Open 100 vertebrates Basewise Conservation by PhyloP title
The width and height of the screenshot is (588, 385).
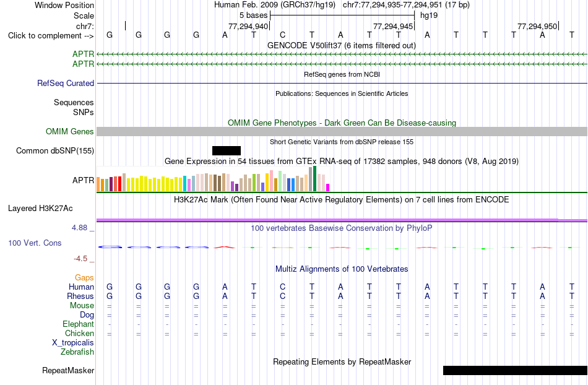point(341,228)
